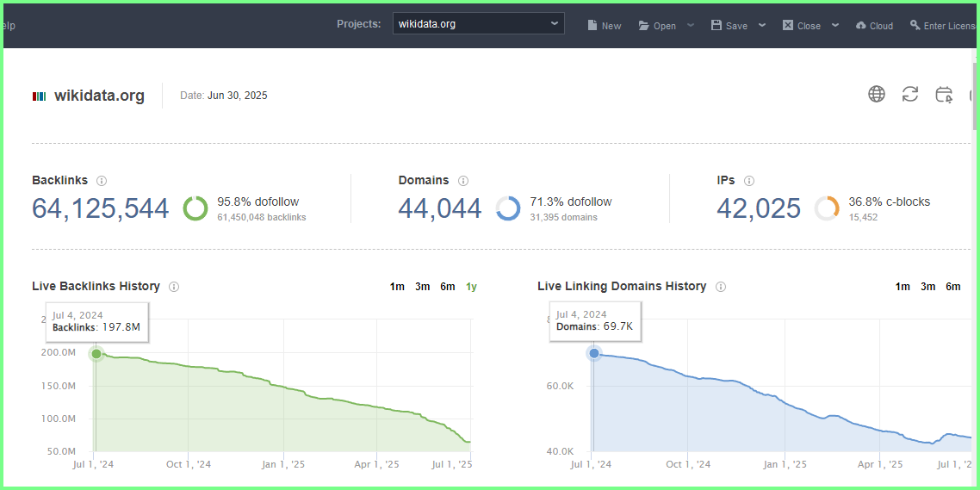Click the 31,395 domains text

(564, 218)
